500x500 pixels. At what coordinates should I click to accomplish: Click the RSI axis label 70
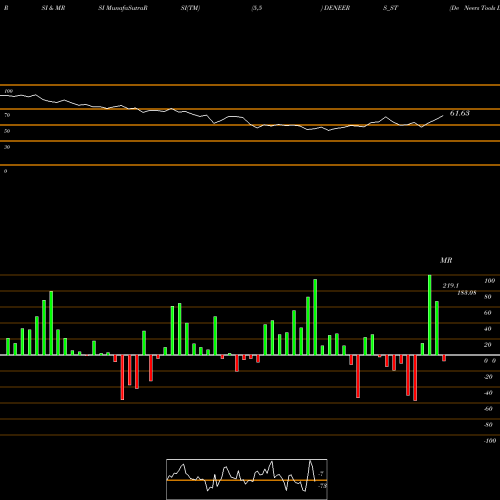point(7,115)
